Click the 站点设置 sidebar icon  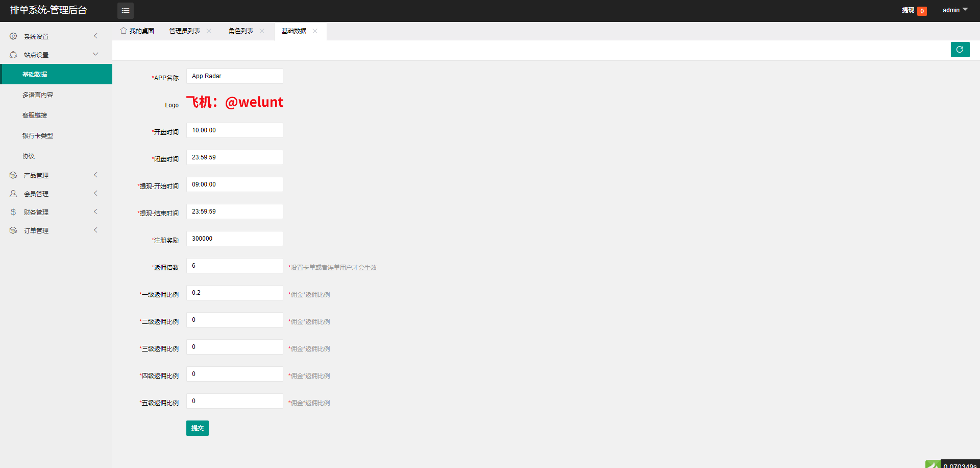(x=13, y=55)
